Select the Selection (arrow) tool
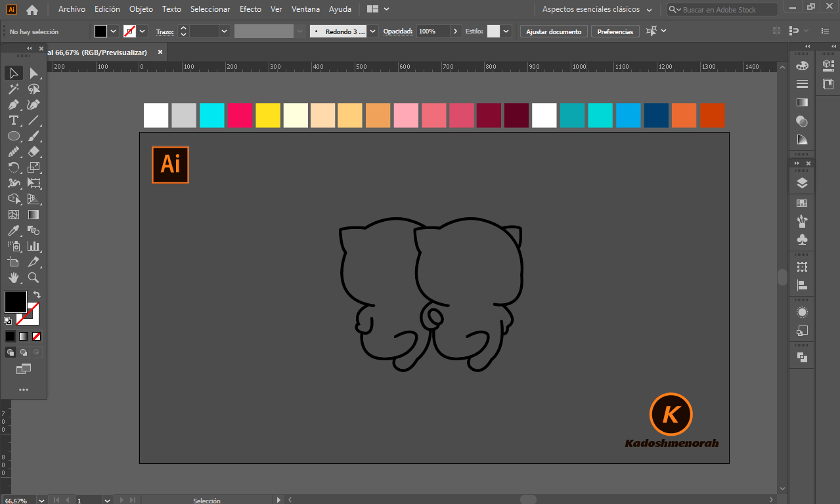This screenshot has width=840, height=504. point(14,73)
